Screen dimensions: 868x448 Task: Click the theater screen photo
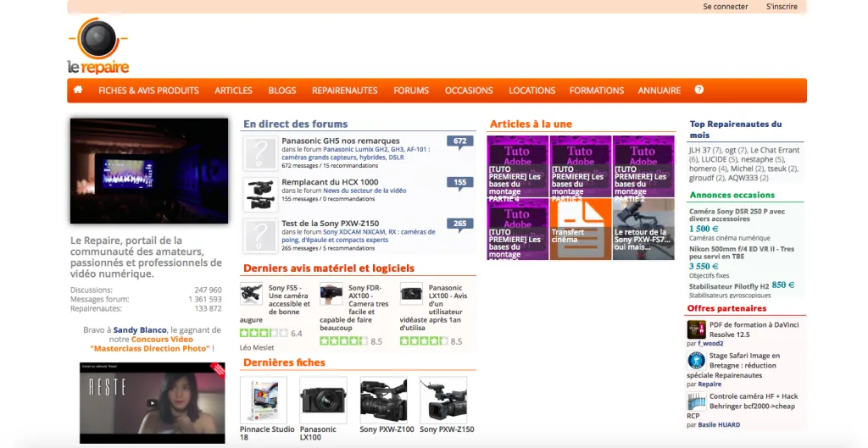(149, 171)
